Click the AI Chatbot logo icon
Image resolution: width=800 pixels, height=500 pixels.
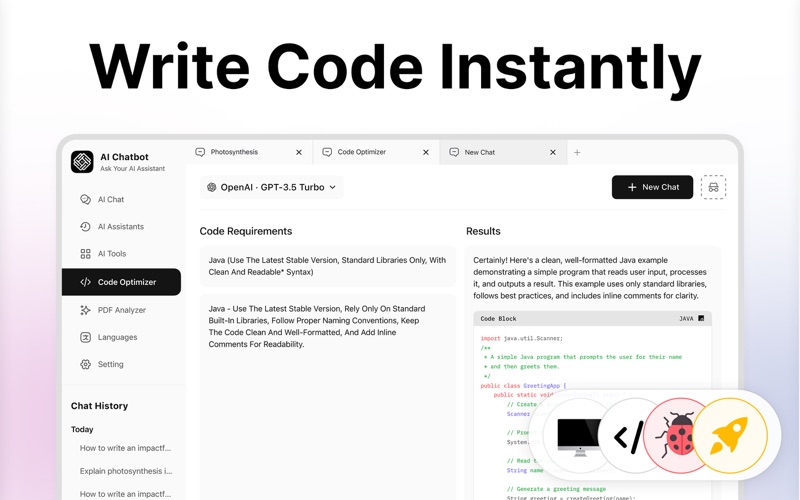coord(82,162)
